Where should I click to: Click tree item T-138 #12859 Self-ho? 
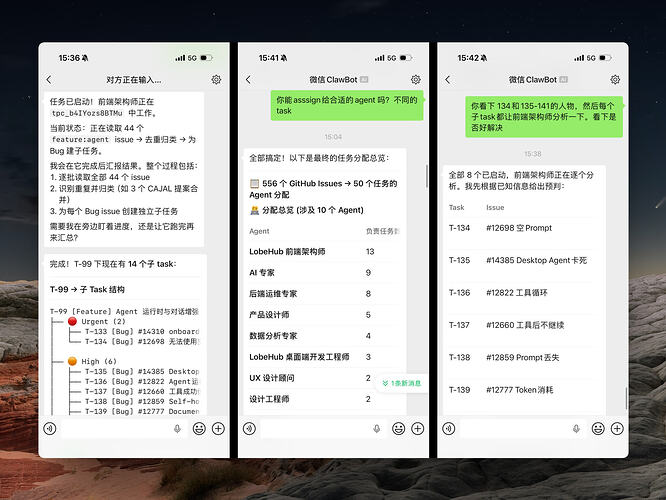tap(142, 401)
